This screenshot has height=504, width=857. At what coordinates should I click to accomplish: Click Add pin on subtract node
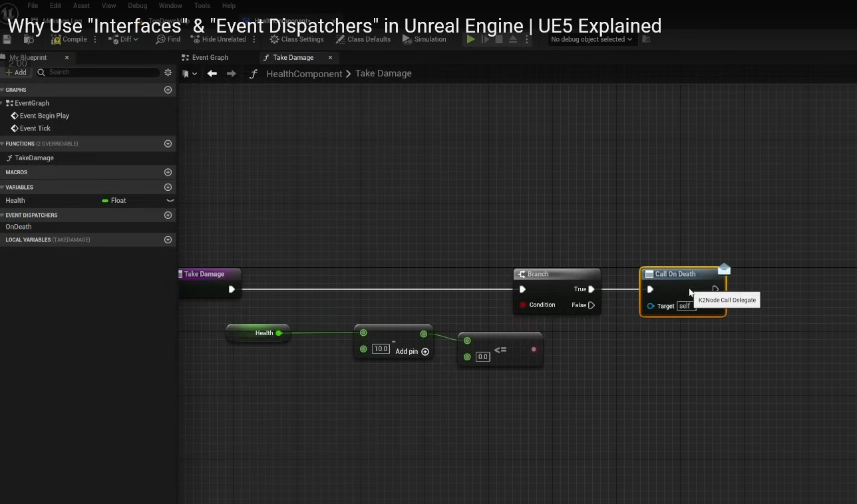[x=425, y=352]
